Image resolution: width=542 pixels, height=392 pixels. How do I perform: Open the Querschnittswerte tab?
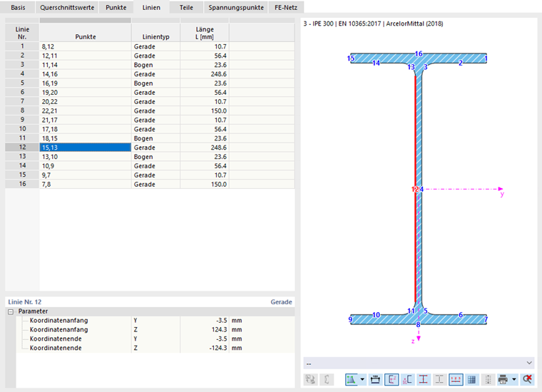pos(67,7)
